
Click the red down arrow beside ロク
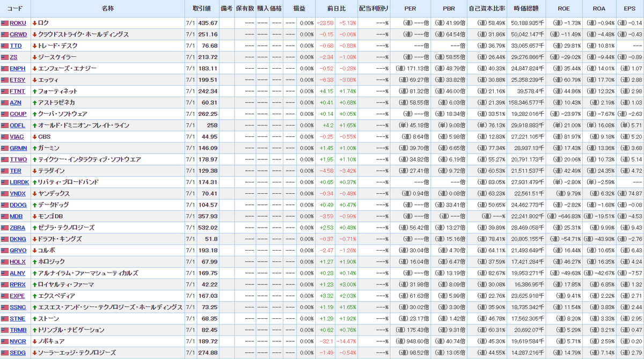(x=35, y=23)
